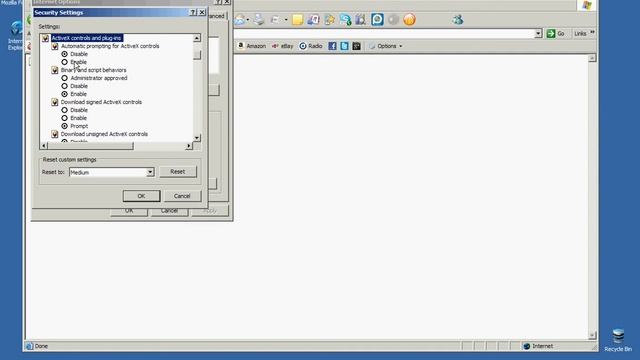Click Binary and script behaviors item
Image resolution: width=640 pixels, height=360 pixels.
click(93, 70)
